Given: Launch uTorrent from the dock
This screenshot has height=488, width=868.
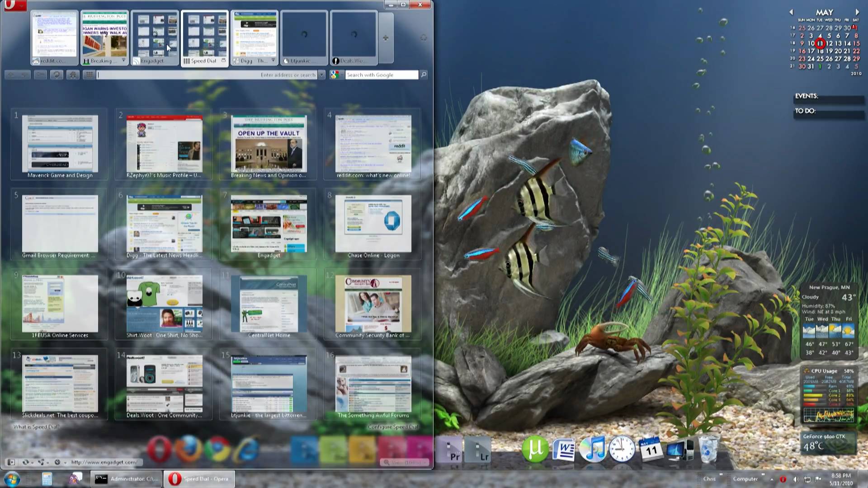Looking at the screenshot, I should (x=535, y=449).
